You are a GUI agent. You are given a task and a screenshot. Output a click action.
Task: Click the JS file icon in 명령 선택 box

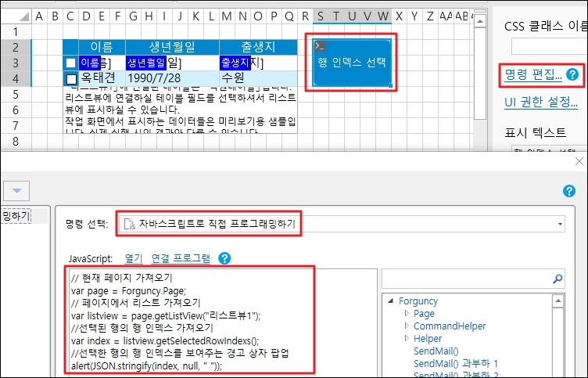tap(128, 224)
